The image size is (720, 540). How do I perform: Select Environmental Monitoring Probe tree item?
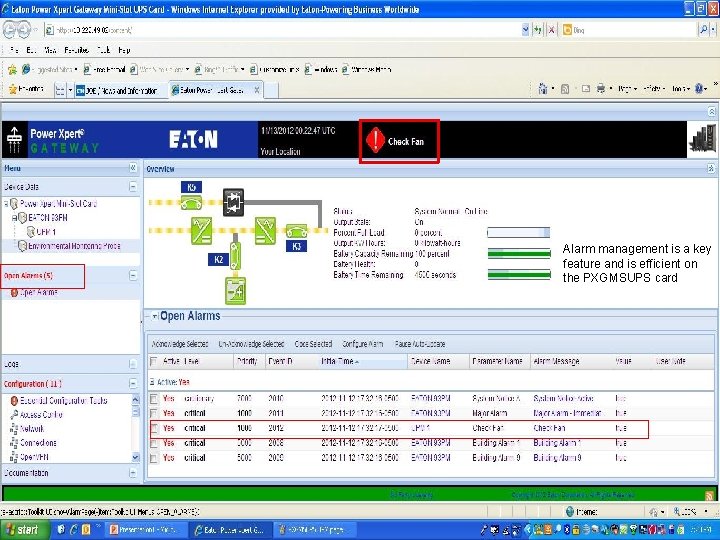[x=74, y=246]
